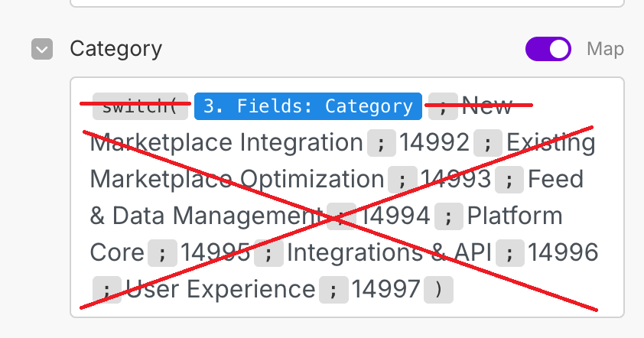Image resolution: width=644 pixels, height=338 pixels.
Task: Click the Map label beside the toggle
Action: pyautogui.click(x=605, y=49)
